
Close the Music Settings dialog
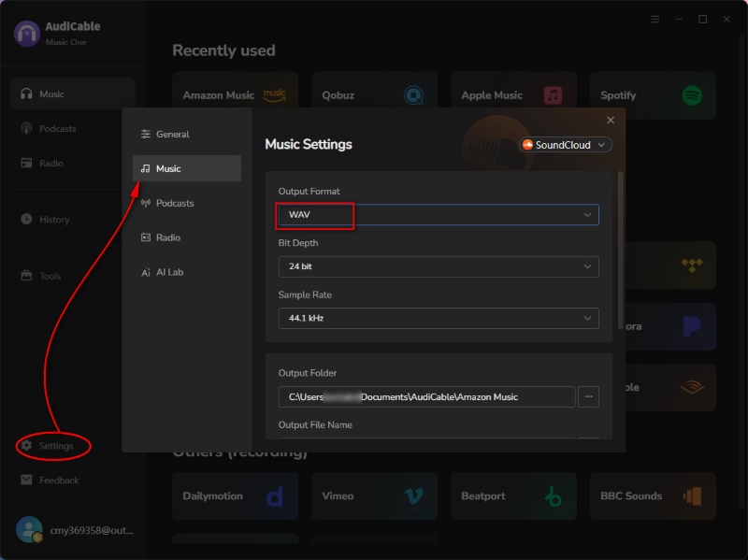tap(611, 121)
